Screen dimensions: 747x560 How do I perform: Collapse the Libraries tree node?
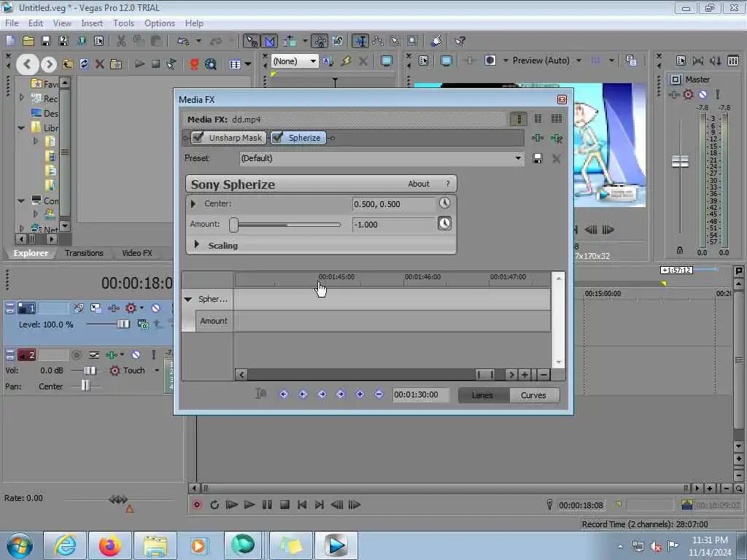21,128
